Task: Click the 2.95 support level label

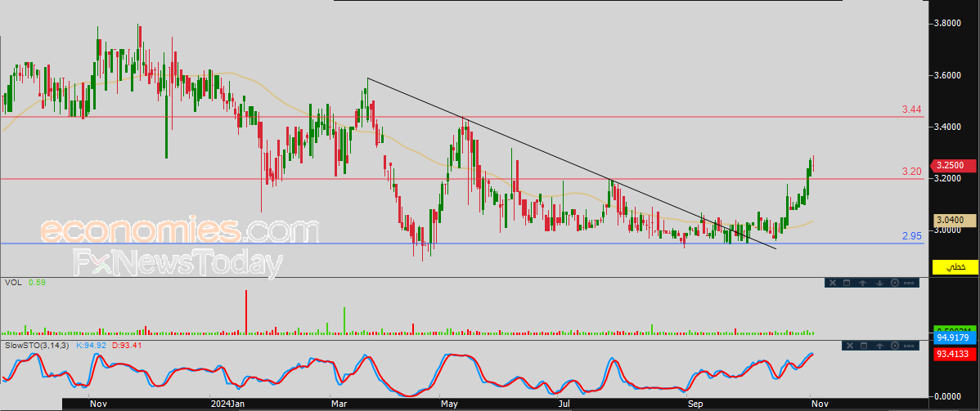Action: point(912,236)
